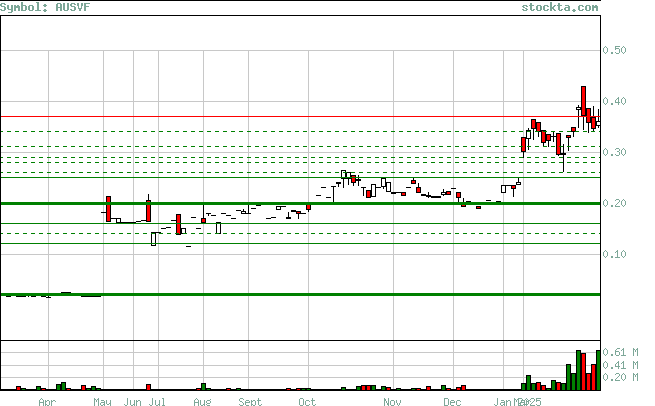Click the Aug month label

point(202,402)
